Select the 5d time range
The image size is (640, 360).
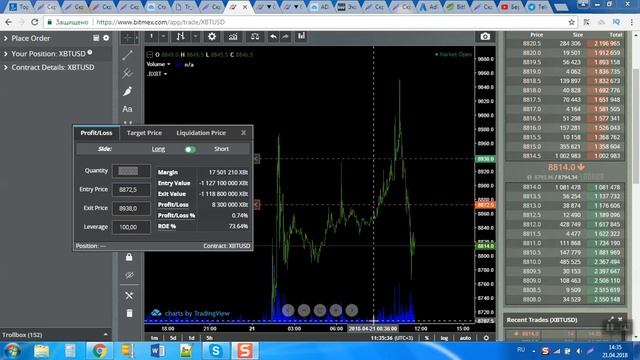tap(173, 338)
